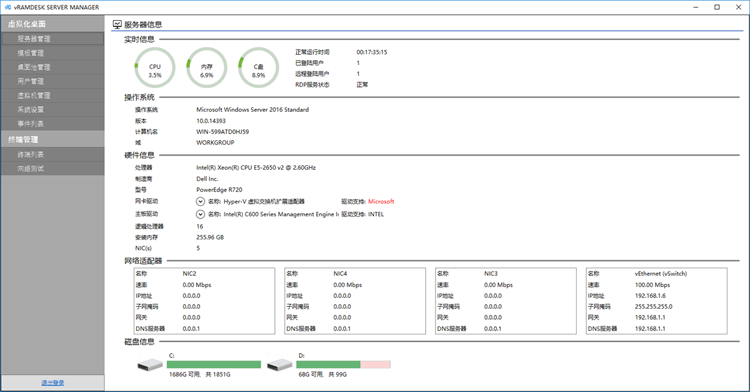This screenshot has height=392, width=750.
Task: Open 虚拟机管理 in the sidebar
Action: click(53, 96)
